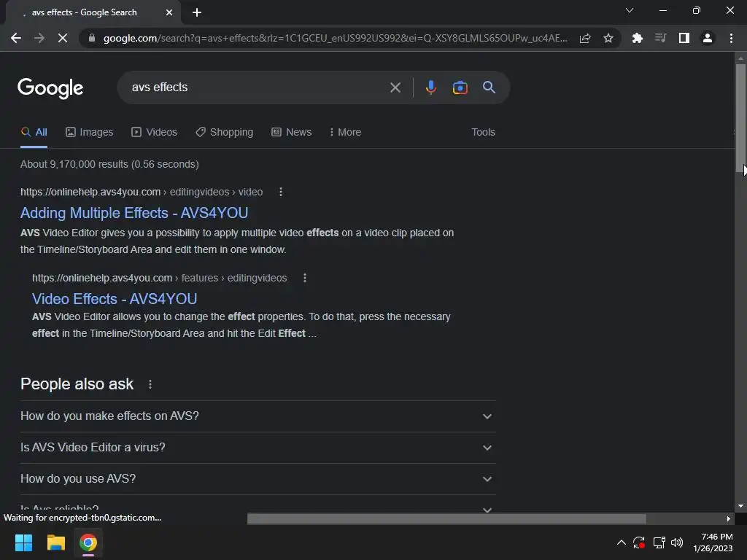
Task: Open the clock showing 7:46 PM
Action: click(713, 542)
